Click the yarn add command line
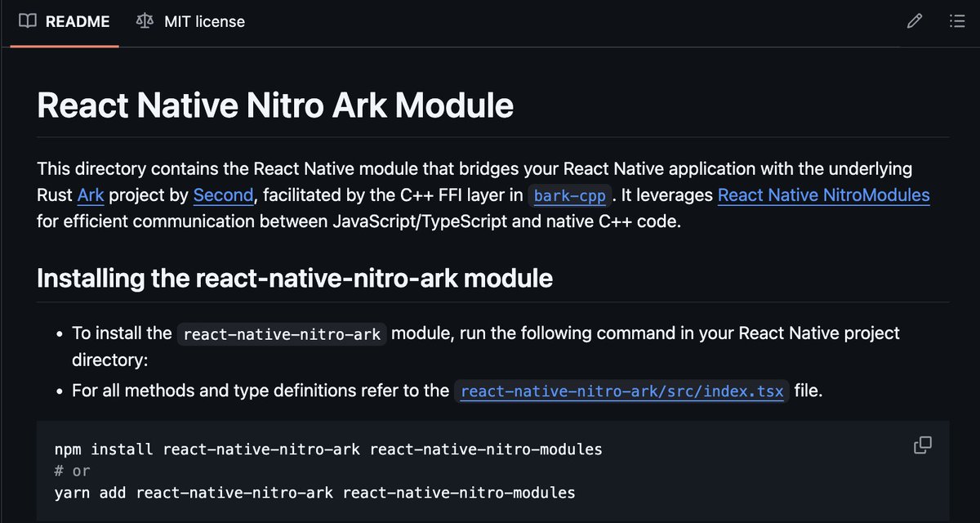The width and height of the screenshot is (980, 523). click(314, 492)
